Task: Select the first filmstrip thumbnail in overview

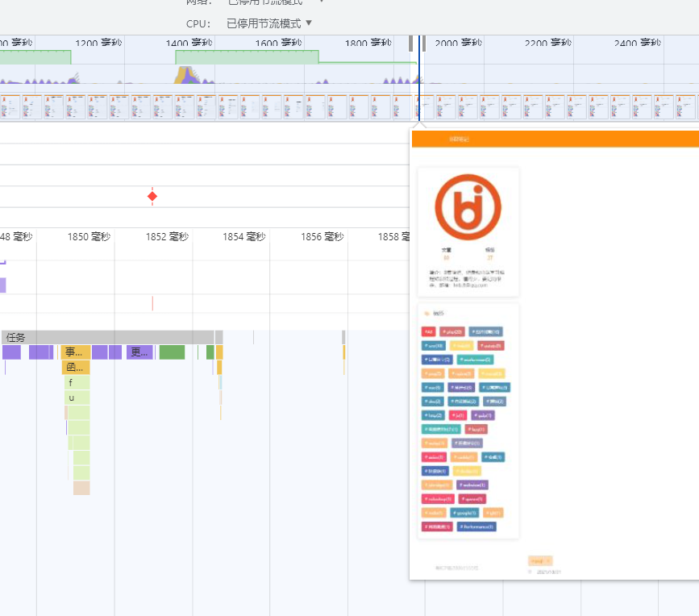Action: (x=10, y=106)
